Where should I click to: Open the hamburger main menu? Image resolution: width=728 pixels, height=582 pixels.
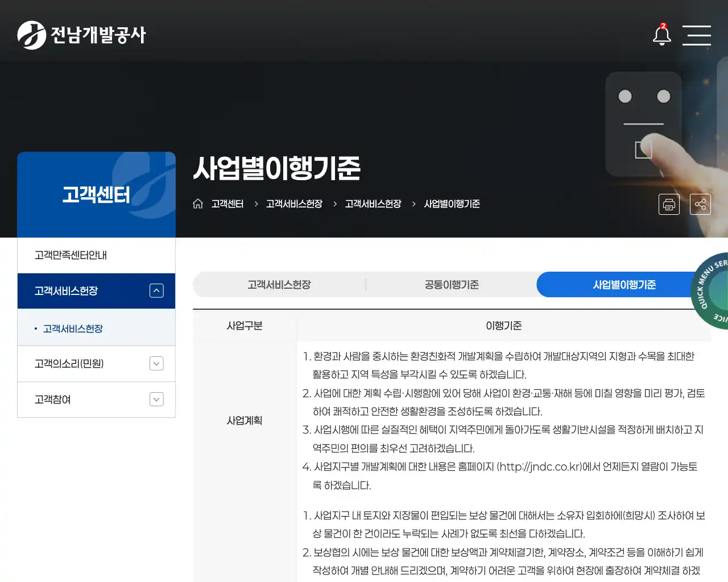[x=697, y=35]
